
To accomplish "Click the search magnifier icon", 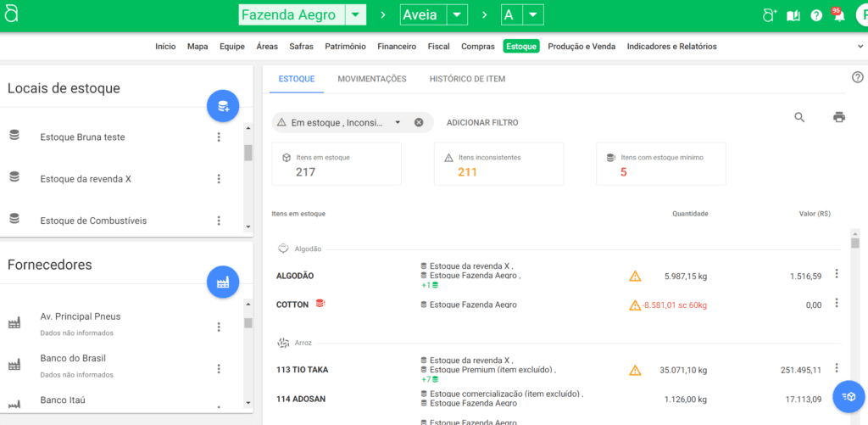I will pos(799,117).
